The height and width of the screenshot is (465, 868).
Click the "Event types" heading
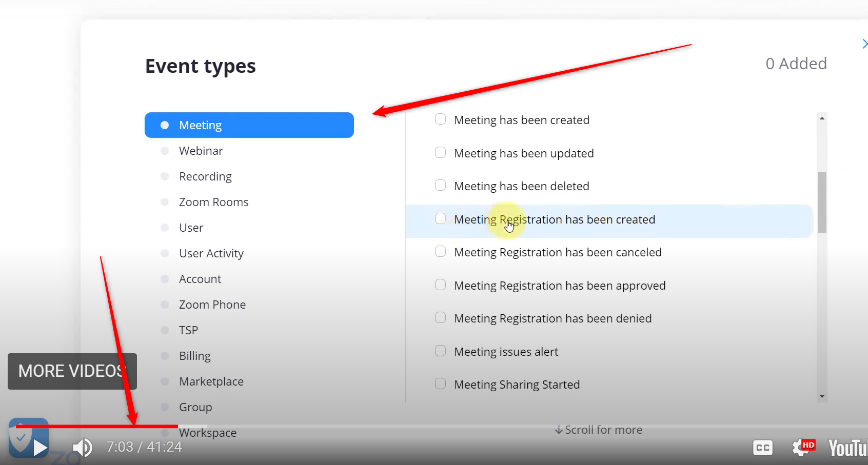point(201,66)
